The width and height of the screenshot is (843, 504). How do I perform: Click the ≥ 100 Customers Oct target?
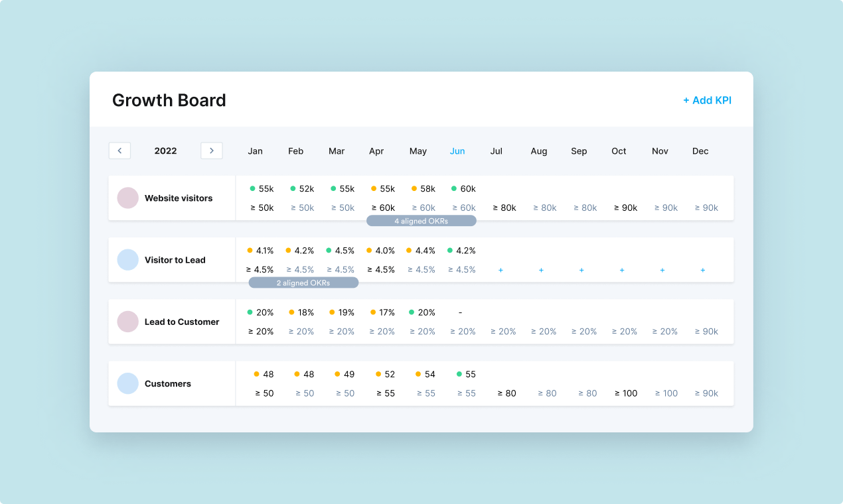[626, 393]
